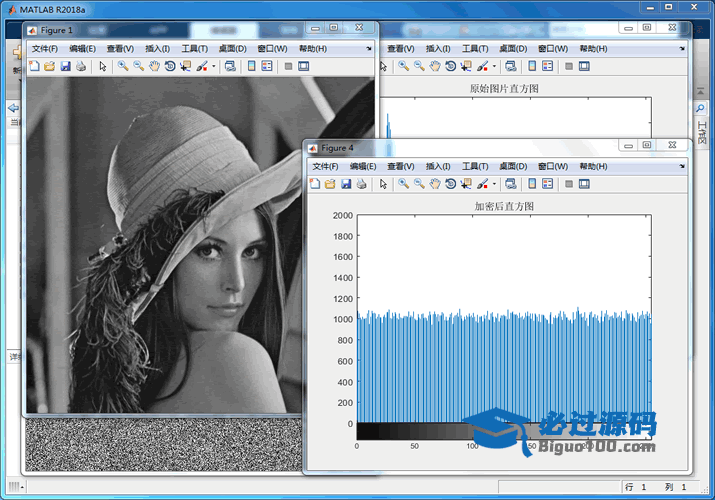Open brush dropdown arrow in Figure 4 toolbar
715x500 pixels.
494,184
